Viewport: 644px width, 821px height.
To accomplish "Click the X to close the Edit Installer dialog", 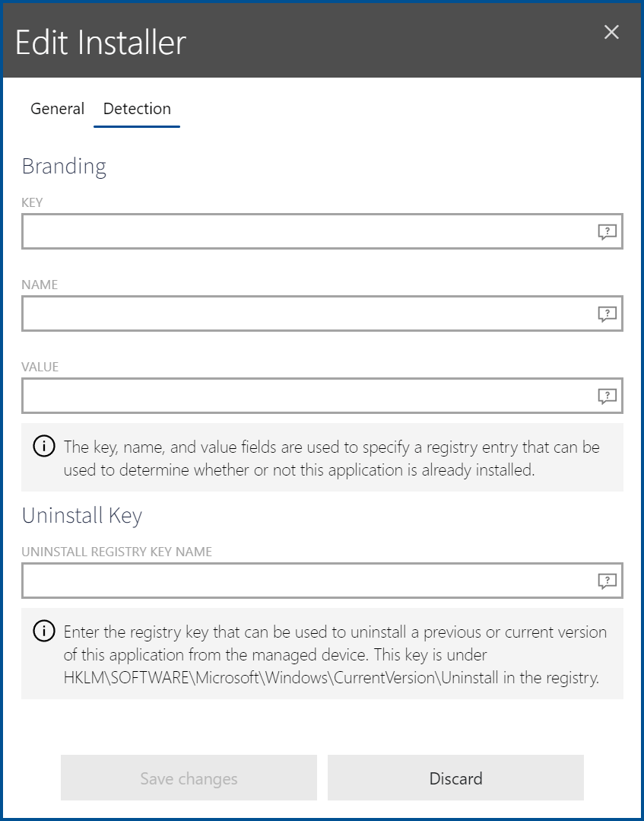I will [x=611, y=32].
